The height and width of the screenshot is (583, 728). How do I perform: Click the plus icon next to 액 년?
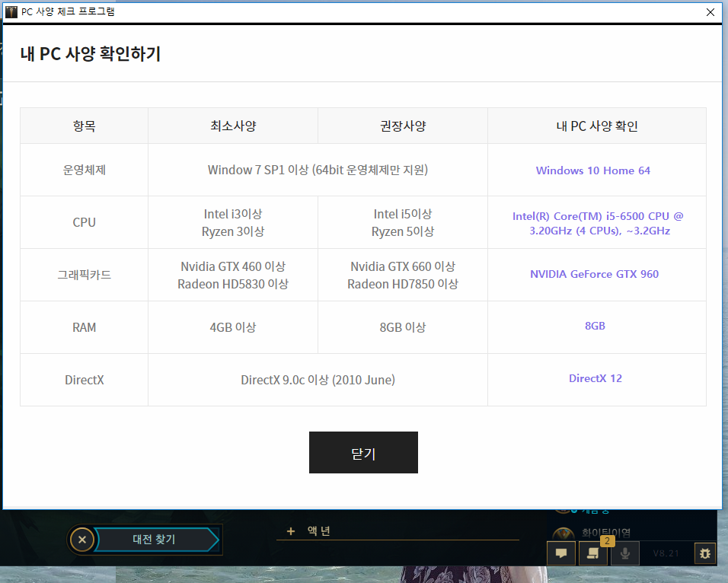coord(290,531)
